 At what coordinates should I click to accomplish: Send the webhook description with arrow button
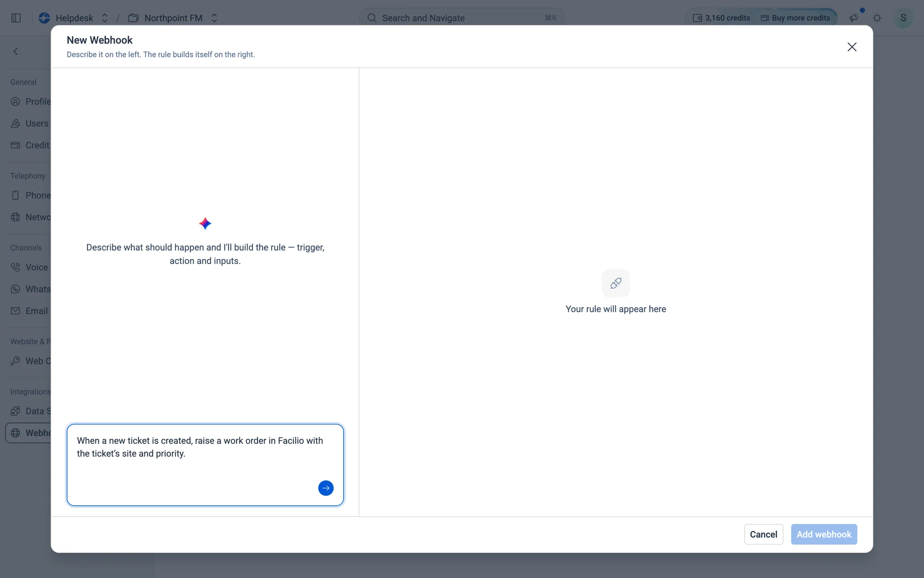[326, 488]
